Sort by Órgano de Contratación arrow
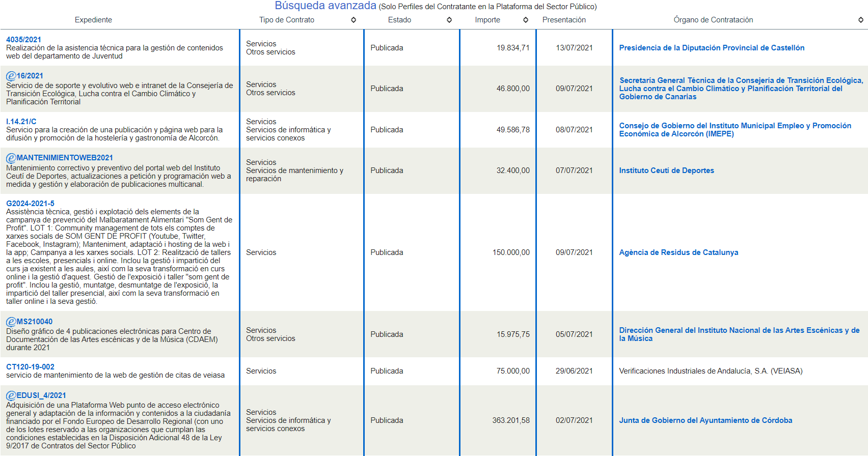The height and width of the screenshot is (456, 868). [861, 20]
